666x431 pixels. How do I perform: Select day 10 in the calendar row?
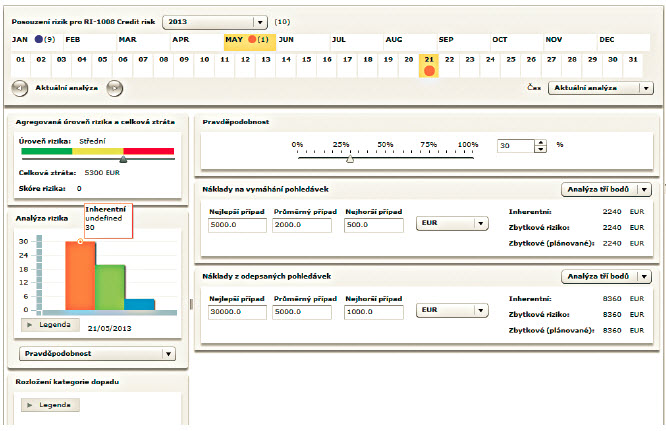click(x=204, y=65)
